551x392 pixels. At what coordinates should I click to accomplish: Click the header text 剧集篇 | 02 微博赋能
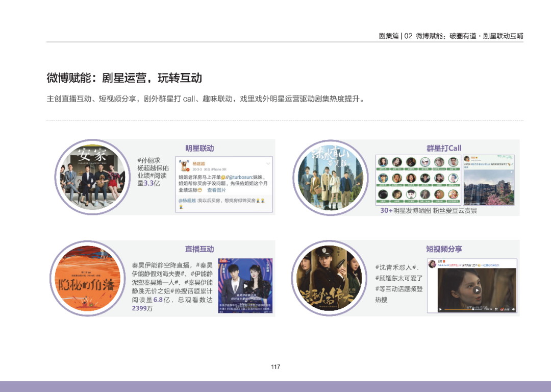(451, 36)
